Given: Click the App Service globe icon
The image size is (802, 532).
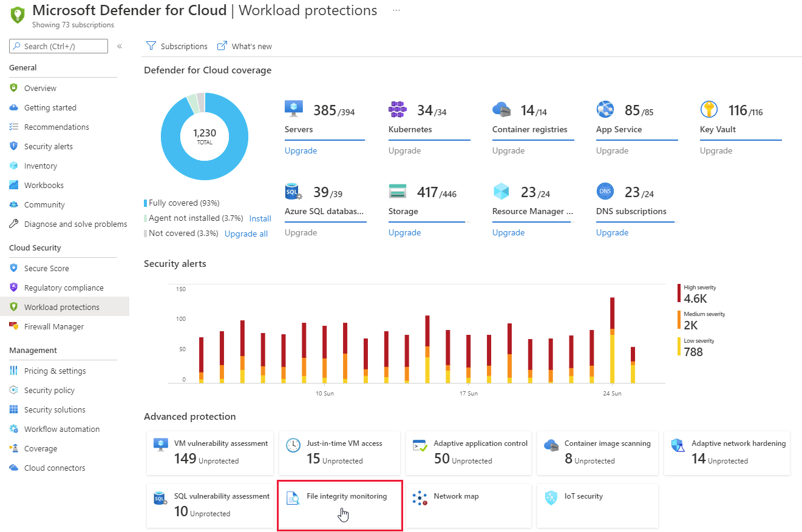Looking at the screenshot, I should coord(605,109).
